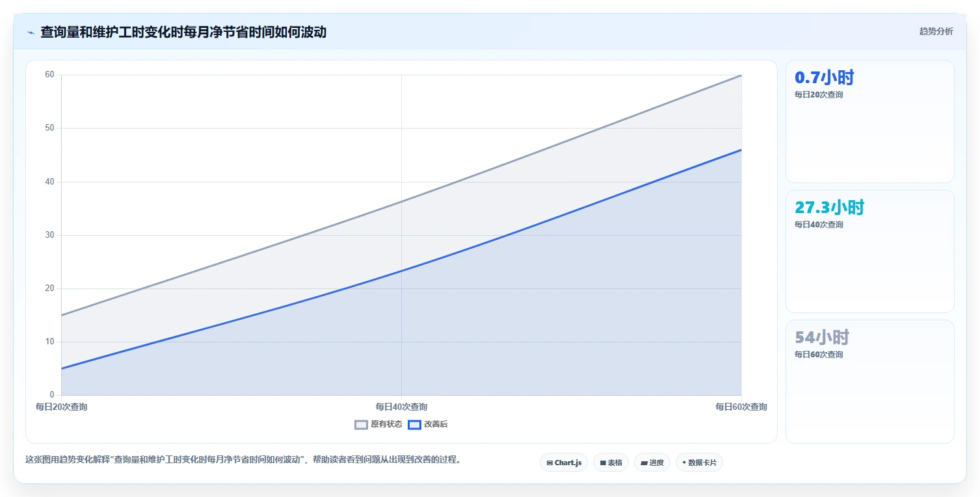Click the blue line endpoint at 每日60次查询
The width and height of the screenshot is (980, 497).
point(741,150)
